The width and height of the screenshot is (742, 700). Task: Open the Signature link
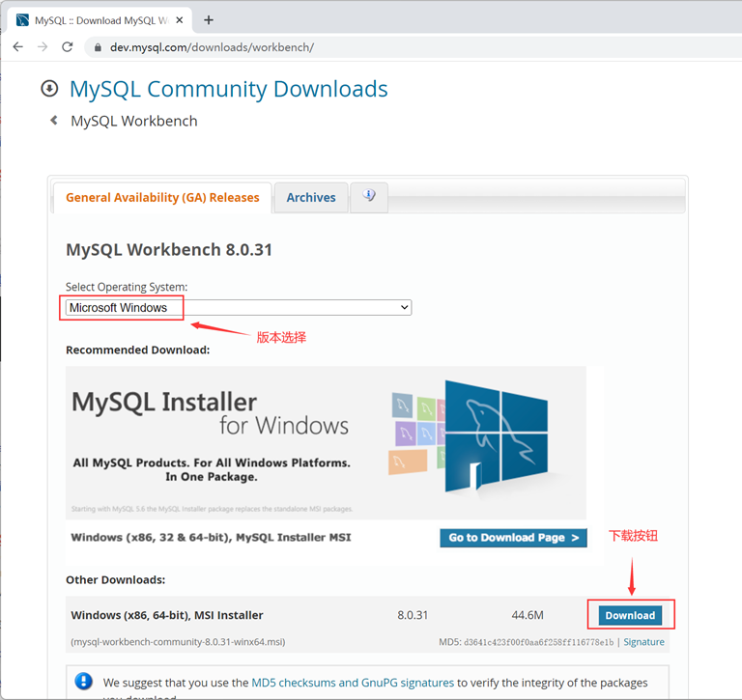[x=643, y=642]
